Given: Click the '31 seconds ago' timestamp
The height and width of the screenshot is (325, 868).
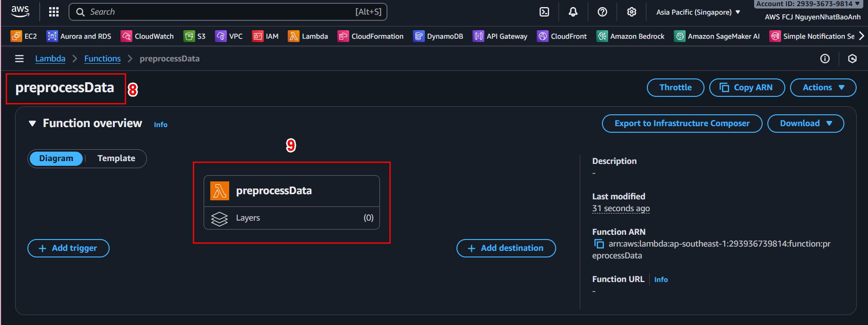Looking at the screenshot, I should pos(621,208).
